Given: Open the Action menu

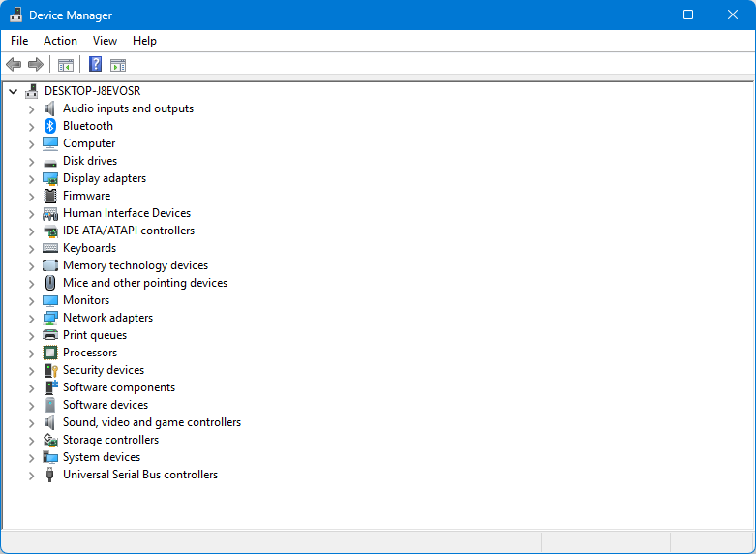Looking at the screenshot, I should [60, 41].
